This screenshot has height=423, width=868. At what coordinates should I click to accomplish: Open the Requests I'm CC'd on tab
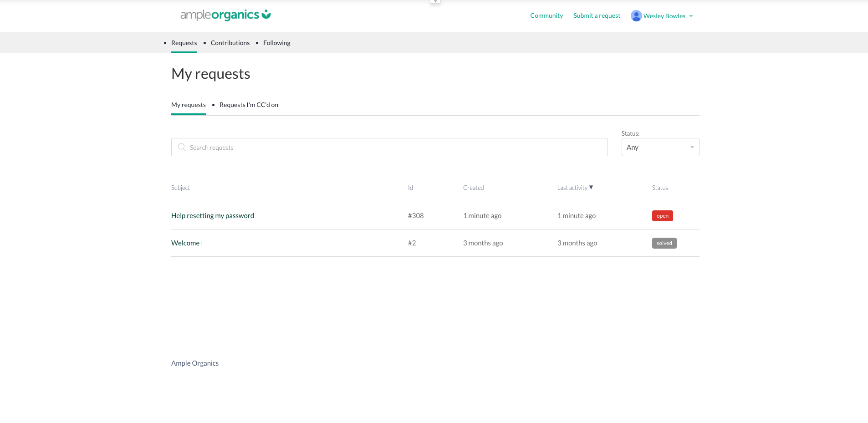(x=249, y=105)
